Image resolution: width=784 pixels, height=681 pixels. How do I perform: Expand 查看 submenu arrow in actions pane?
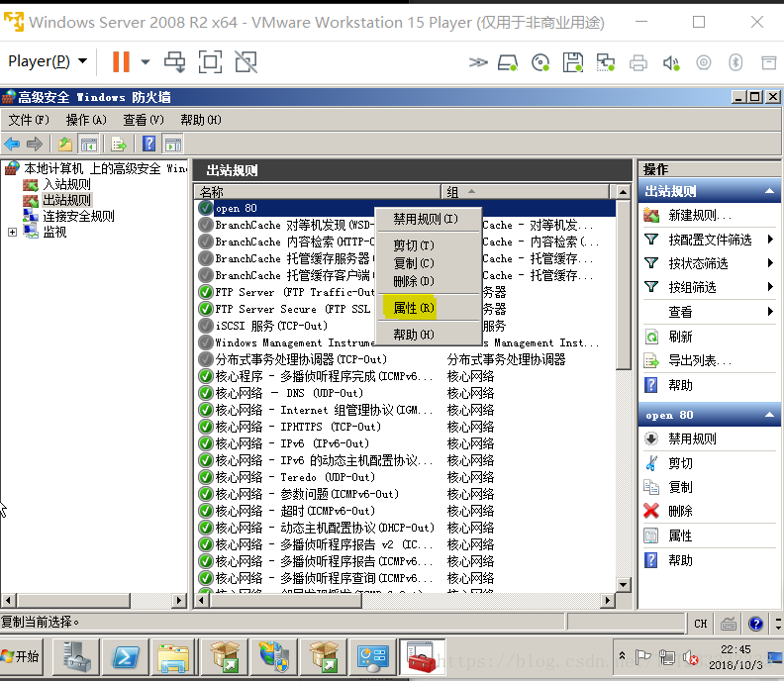(770, 312)
